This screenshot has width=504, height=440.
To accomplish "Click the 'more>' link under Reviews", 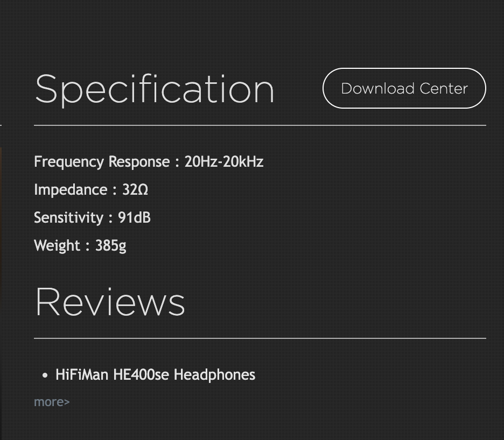I will coord(52,402).
